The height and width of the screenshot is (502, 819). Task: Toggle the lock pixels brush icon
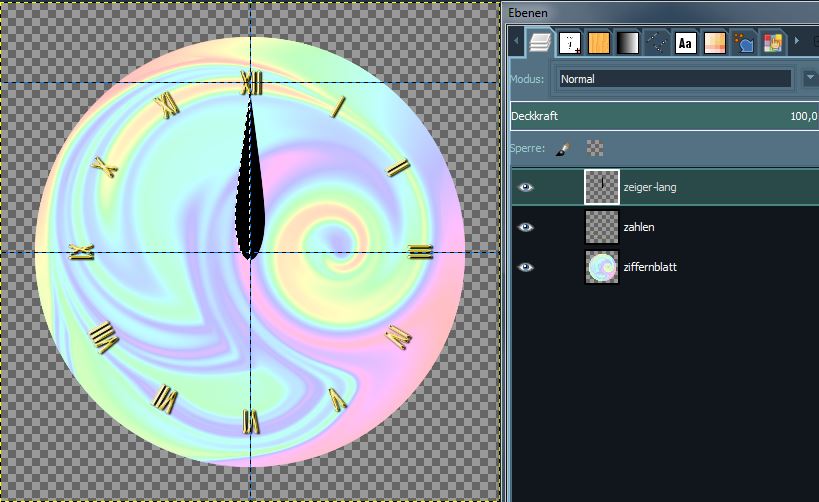click(x=563, y=148)
